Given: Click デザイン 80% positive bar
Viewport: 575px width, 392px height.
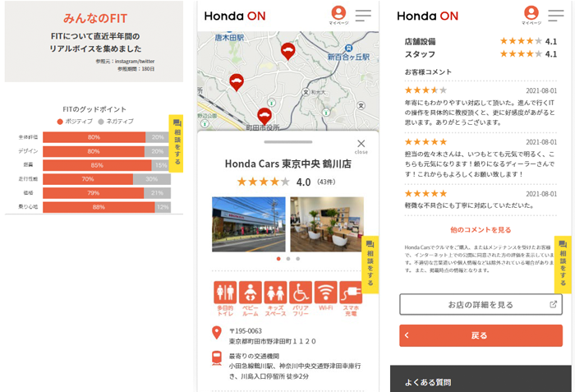Looking at the screenshot, I should 94,151.
